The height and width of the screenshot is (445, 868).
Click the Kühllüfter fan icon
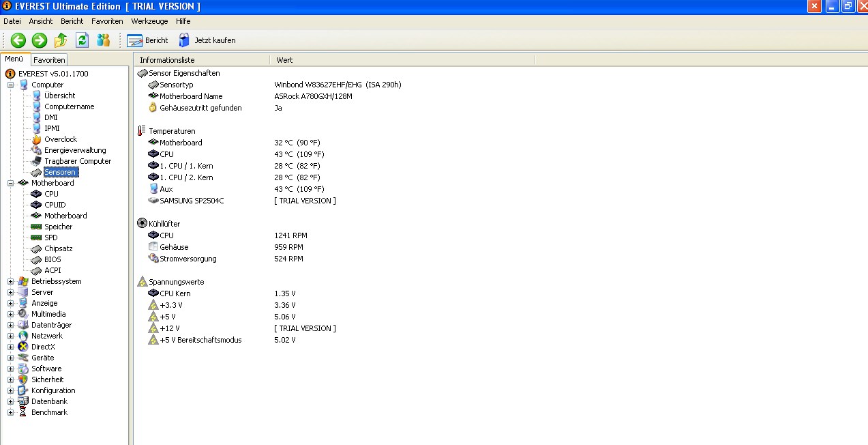142,223
